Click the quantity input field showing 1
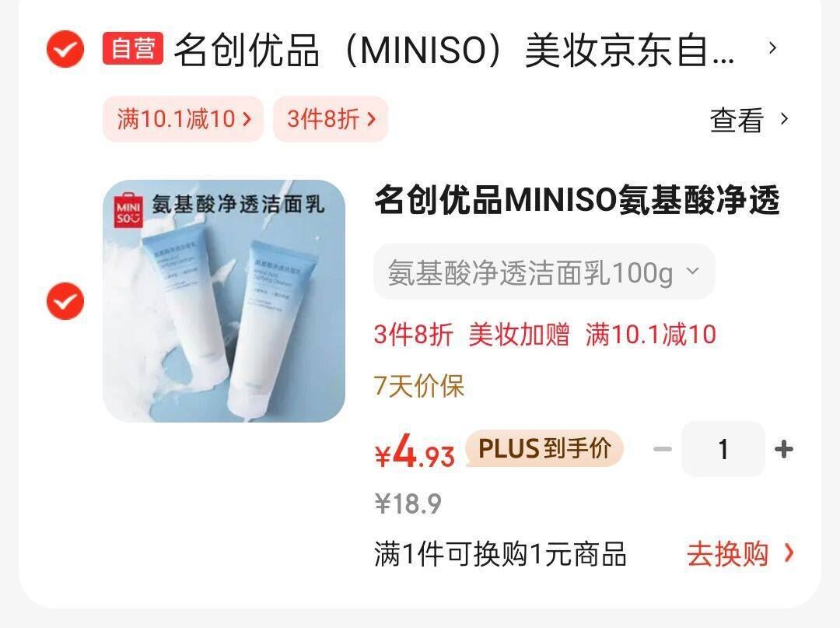This screenshot has width=840, height=628. pyautogui.click(x=723, y=449)
